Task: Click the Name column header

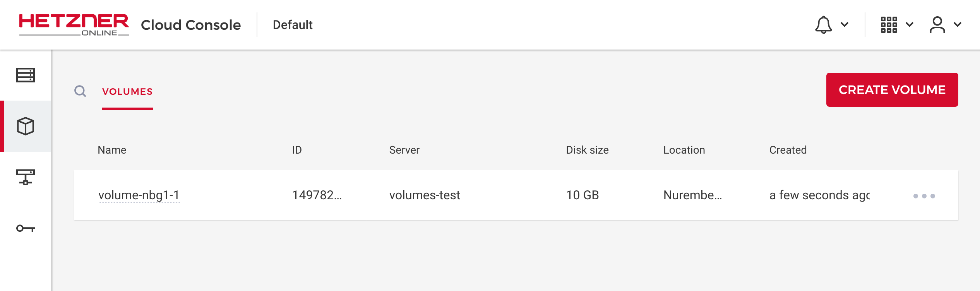Action: (x=112, y=150)
